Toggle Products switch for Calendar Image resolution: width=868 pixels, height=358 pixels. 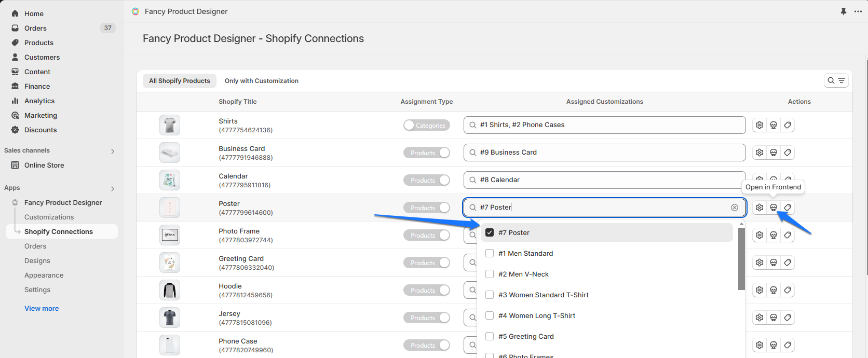[427, 180]
